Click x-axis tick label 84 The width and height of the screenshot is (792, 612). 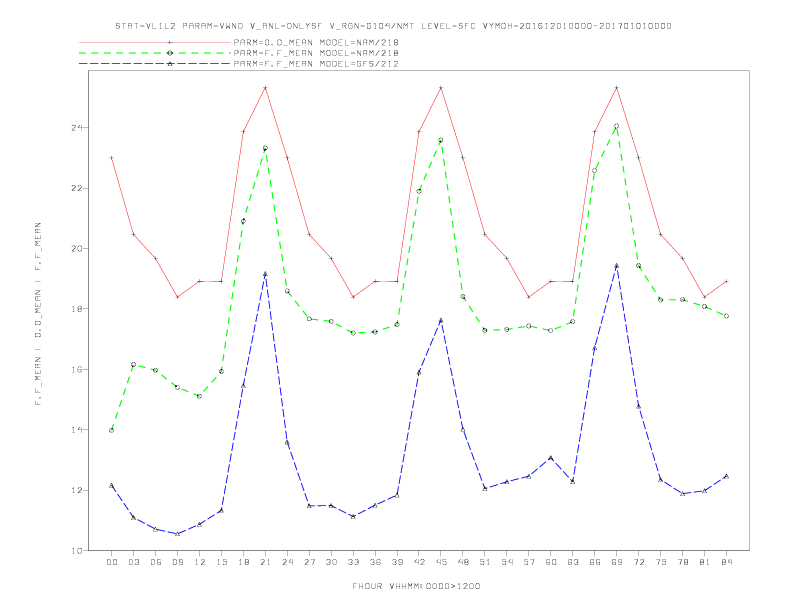coord(727,562)
